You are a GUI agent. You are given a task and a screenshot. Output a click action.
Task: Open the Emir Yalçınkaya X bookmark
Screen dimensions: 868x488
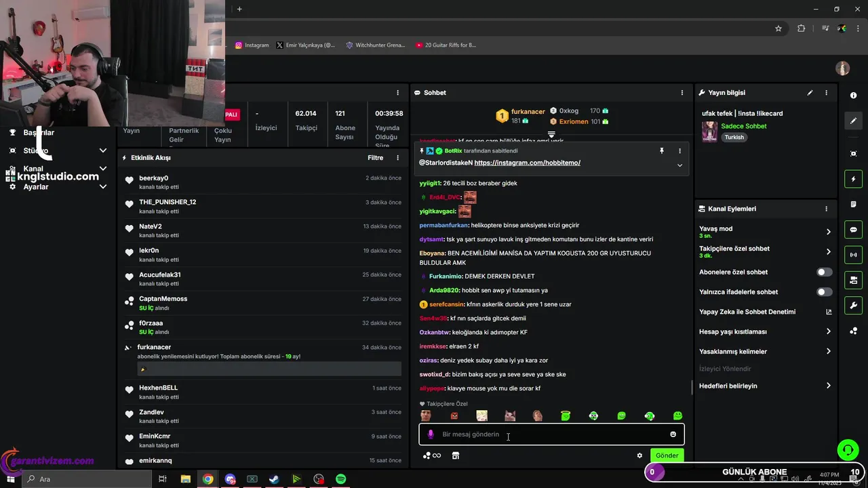[x=306, y=45]
